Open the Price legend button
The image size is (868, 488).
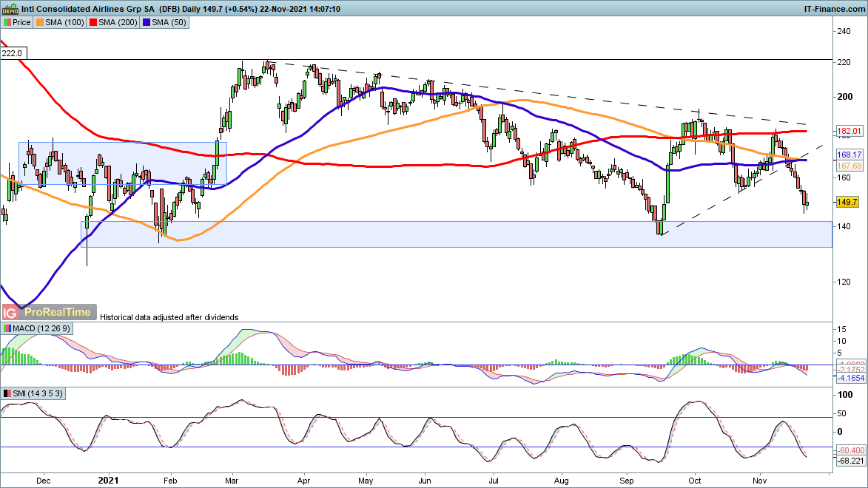pos(17,22)
